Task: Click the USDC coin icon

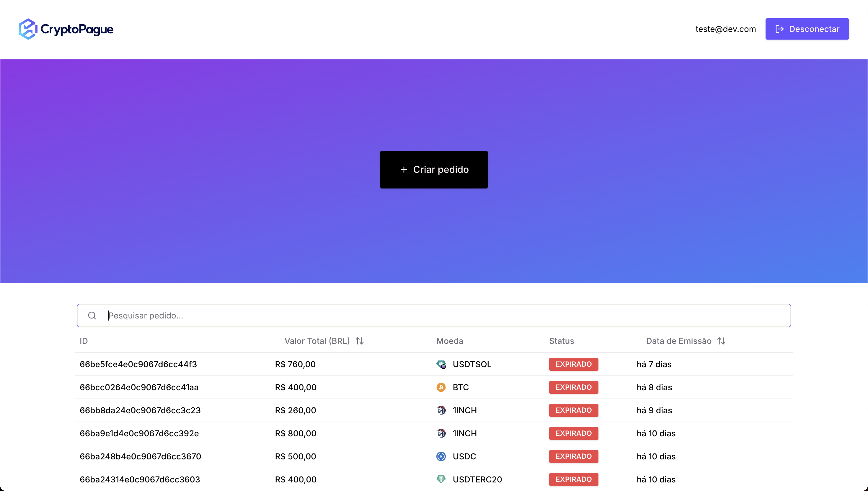Action: point(441,456)
